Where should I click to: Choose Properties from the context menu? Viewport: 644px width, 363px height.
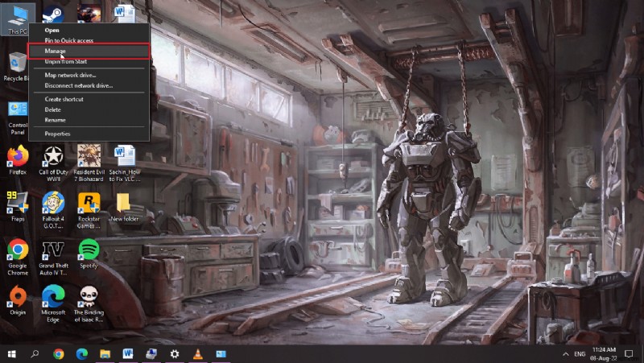click(x=57, y=134)
